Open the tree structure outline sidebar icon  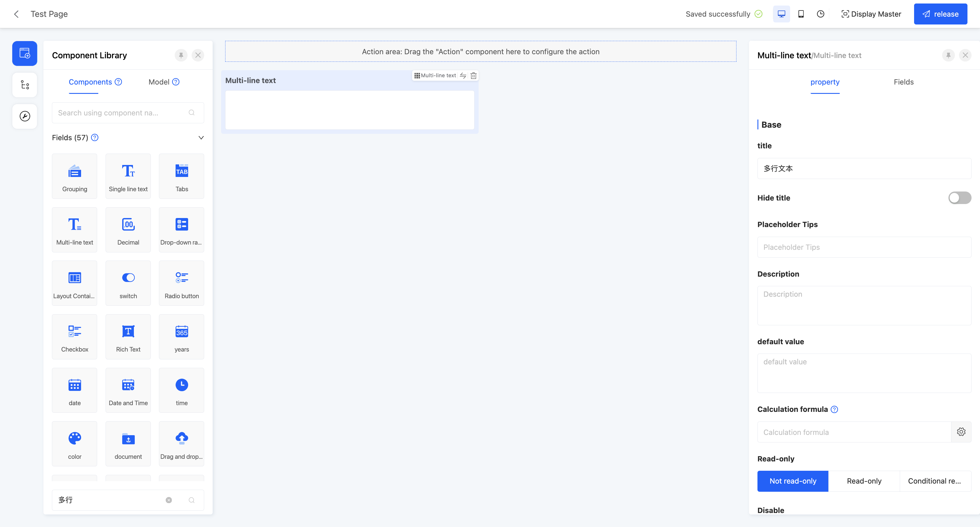(x=25, y=85)
